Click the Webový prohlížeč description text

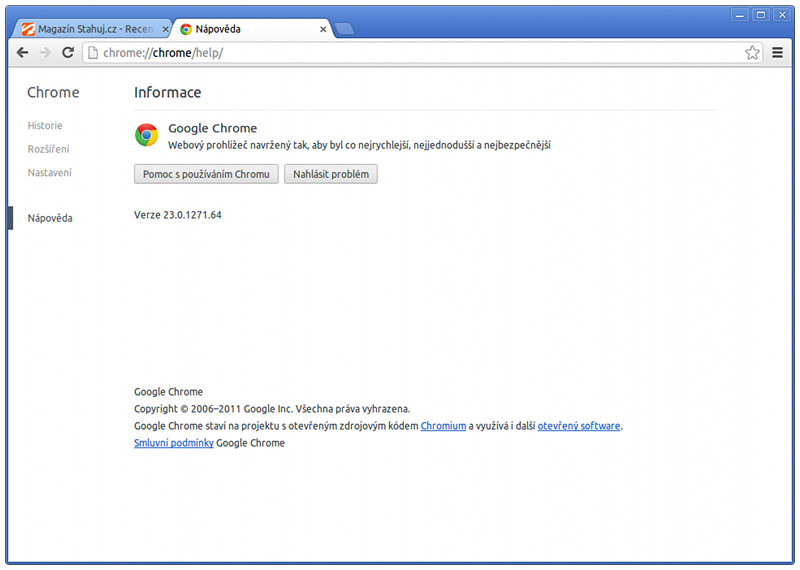[359, 145]
